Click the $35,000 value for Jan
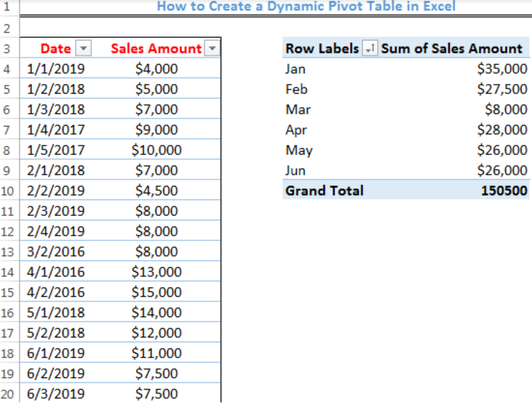Viewport: 532px width, 405px height. click(x=504, y=68)
